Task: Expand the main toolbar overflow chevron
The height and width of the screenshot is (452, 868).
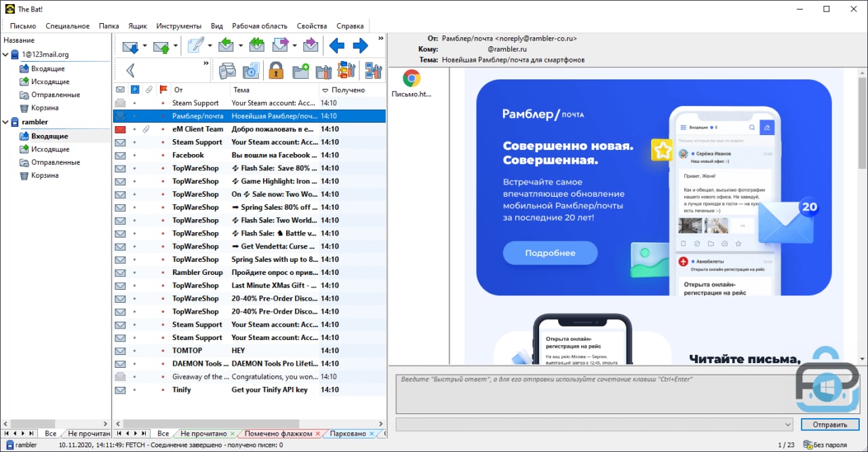Action: pyautogui.click(x=380, y=39)
